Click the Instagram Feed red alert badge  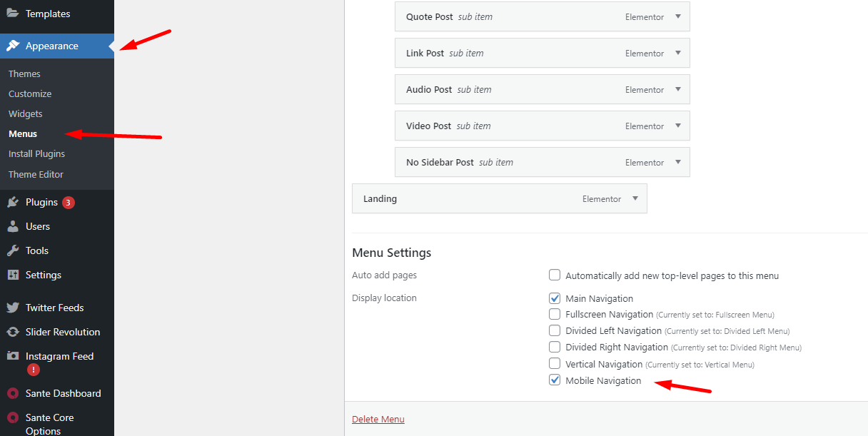(x=34, y=370)
